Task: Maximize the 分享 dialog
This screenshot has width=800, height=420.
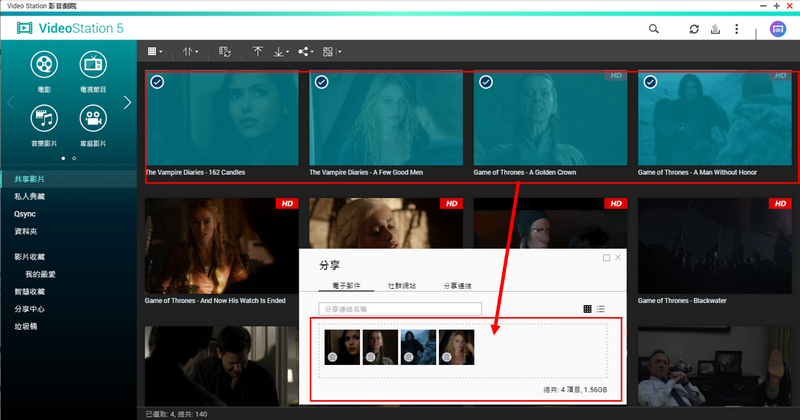Action: [x=606, y=258]
